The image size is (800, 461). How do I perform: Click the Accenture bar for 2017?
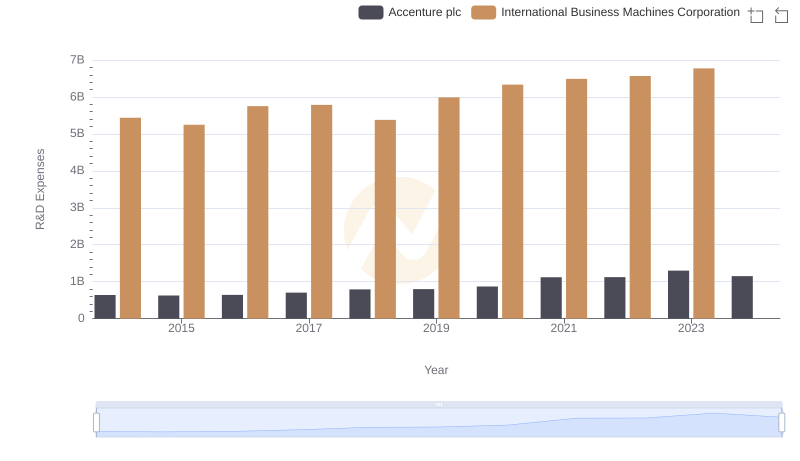pyautogui.click(x=296, y=305)
